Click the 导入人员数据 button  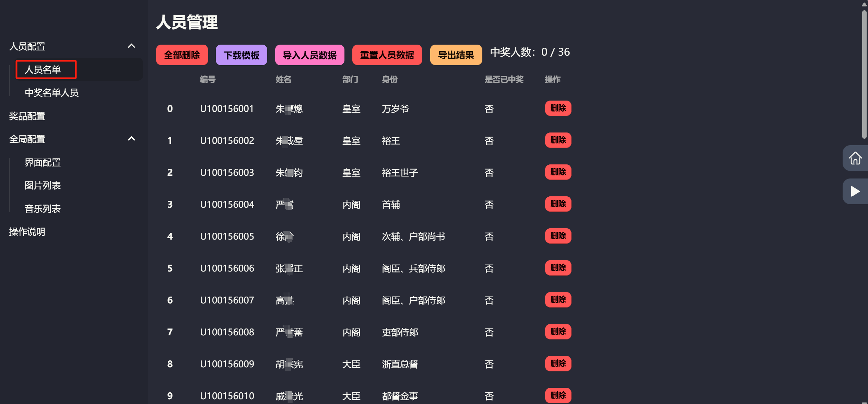coord(309,55)
